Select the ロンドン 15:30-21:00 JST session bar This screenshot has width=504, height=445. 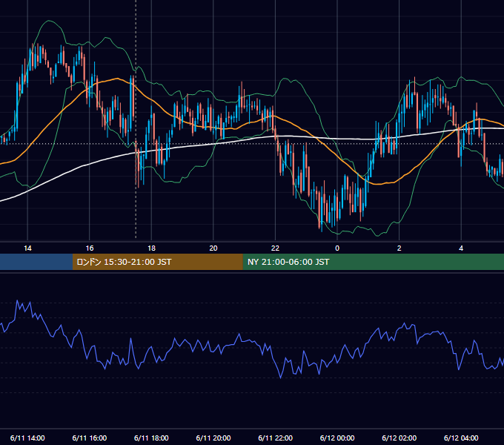coord(157,262)
